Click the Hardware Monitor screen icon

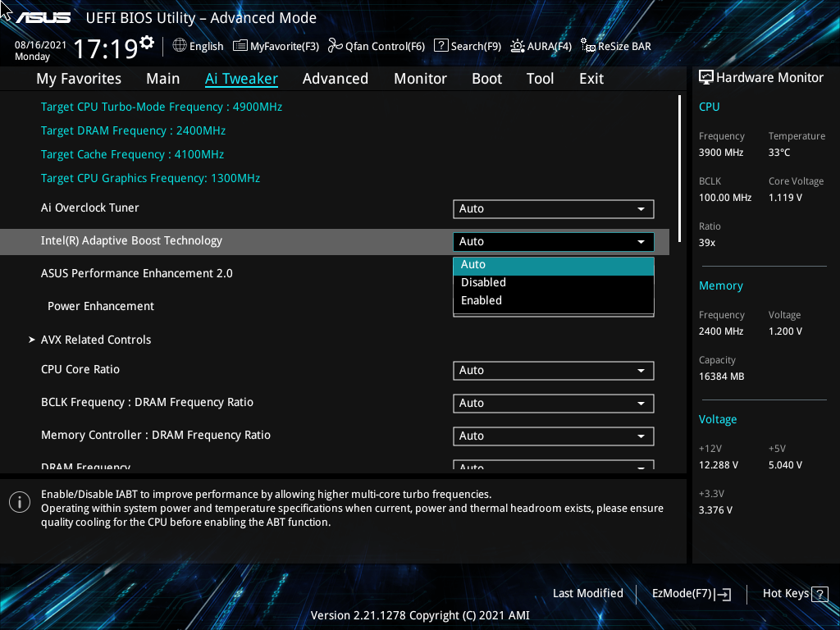click(706, 78)
